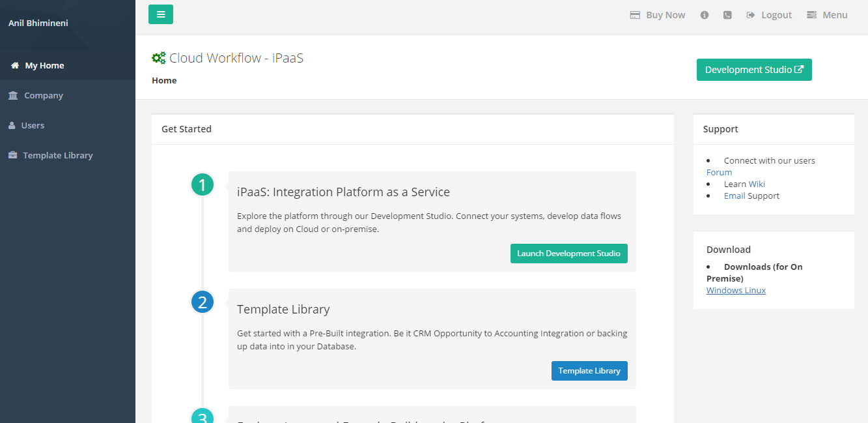Click the logout arrow icon
This screenshot has height=423, width=868.
point(750,14)
